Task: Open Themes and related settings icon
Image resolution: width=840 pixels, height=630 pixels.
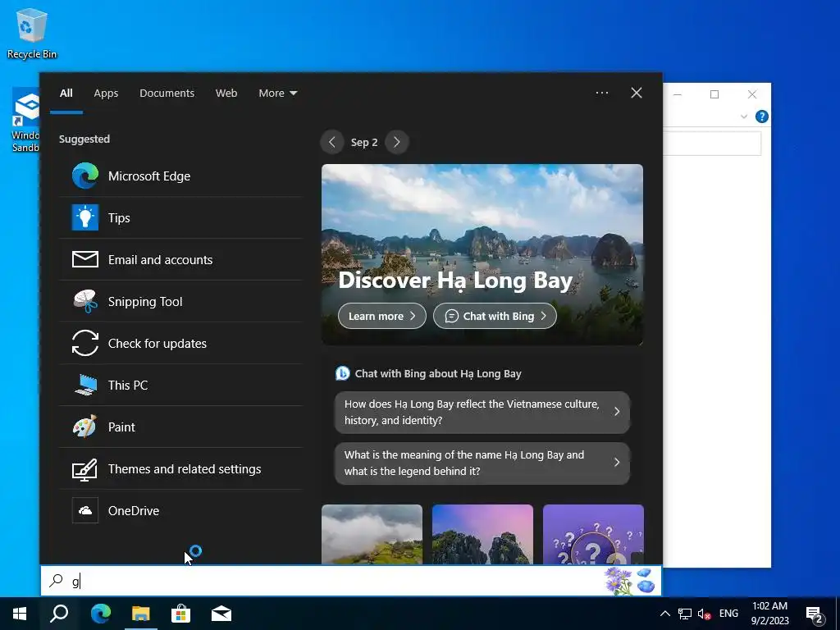Action: tap(85, 468)
